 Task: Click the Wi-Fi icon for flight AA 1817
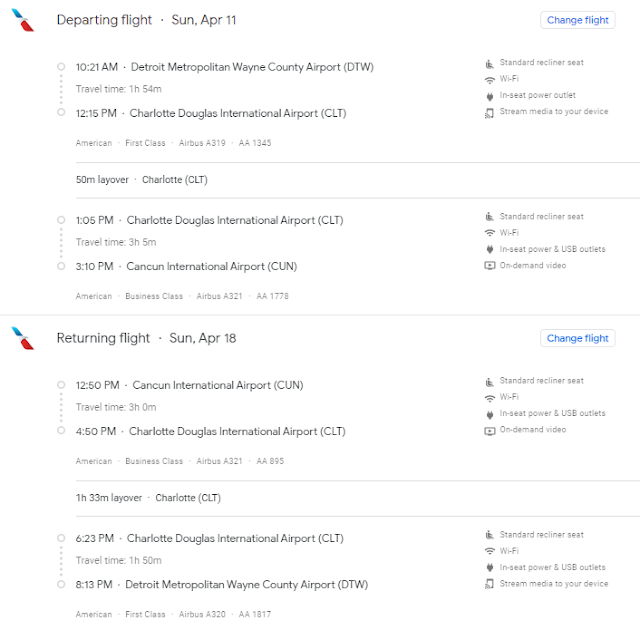[x=489, y=551]
